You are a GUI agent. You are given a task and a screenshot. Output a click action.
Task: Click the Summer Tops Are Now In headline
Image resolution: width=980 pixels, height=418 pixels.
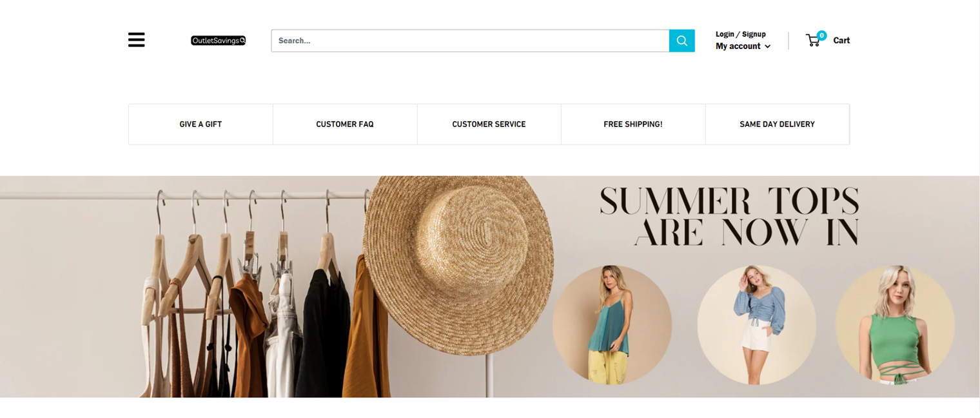click(729, 217)
